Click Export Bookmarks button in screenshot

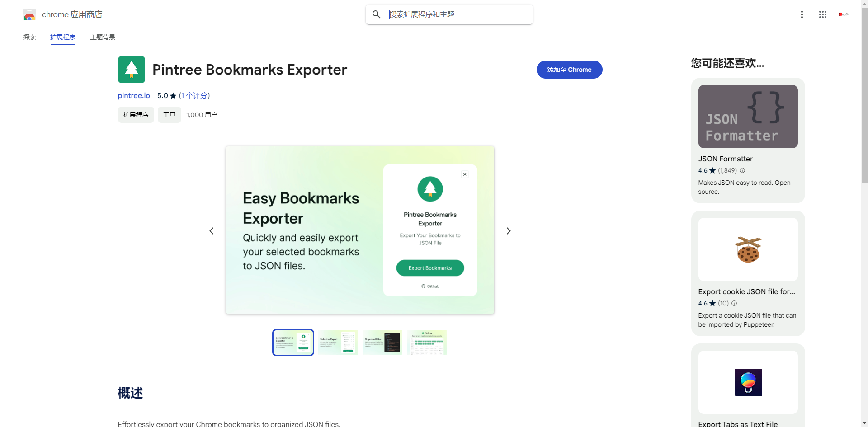pyautogui.click(x=430, y=268)
